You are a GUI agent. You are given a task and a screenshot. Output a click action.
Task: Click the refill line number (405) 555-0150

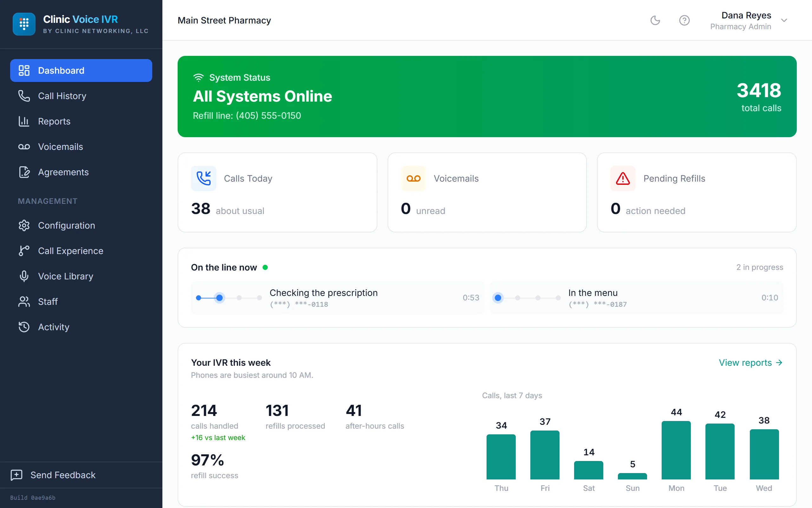click(x=268, y=116)
